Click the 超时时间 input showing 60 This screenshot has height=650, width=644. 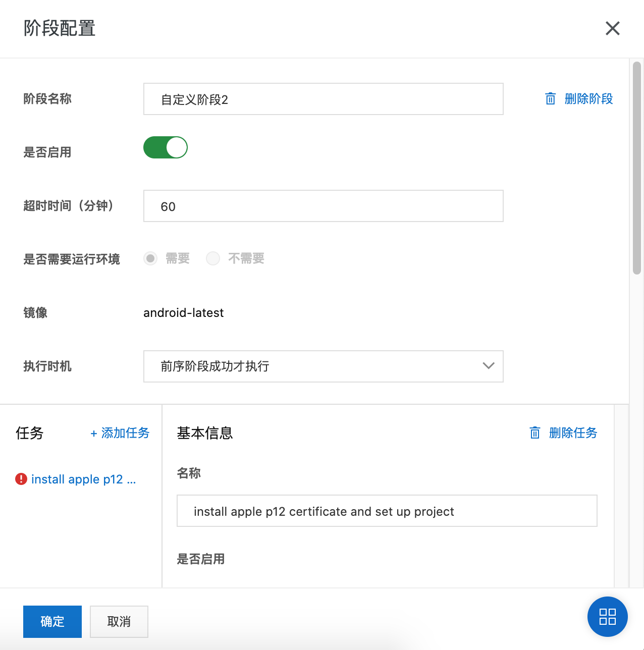coord(324,206)
